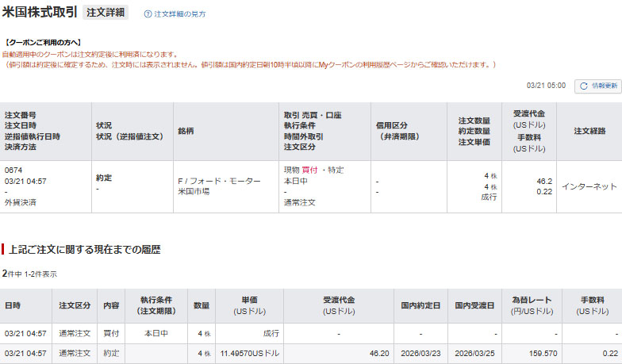Click the 米国株式取引 page heading

point(40,13)
